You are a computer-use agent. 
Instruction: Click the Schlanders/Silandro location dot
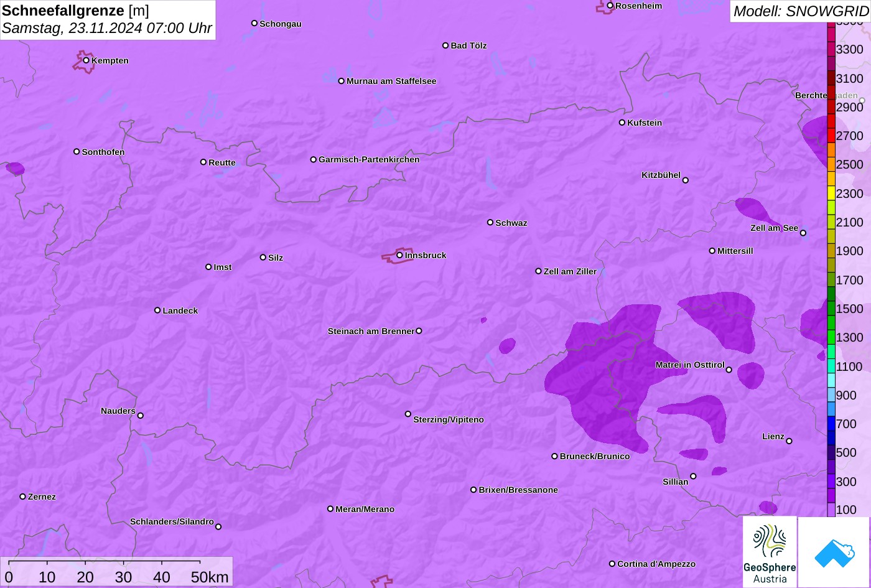click(x=218, y=527)
